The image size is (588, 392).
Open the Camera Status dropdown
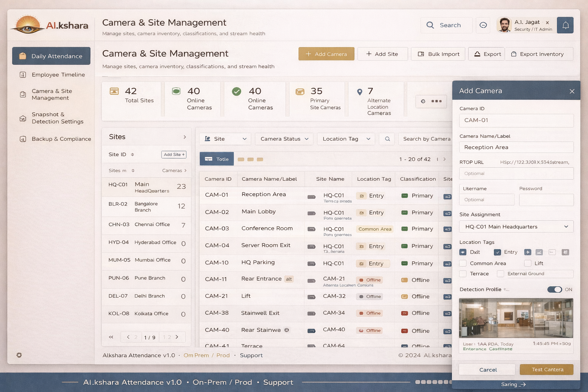pyautogui.click(x=284, y=139)
